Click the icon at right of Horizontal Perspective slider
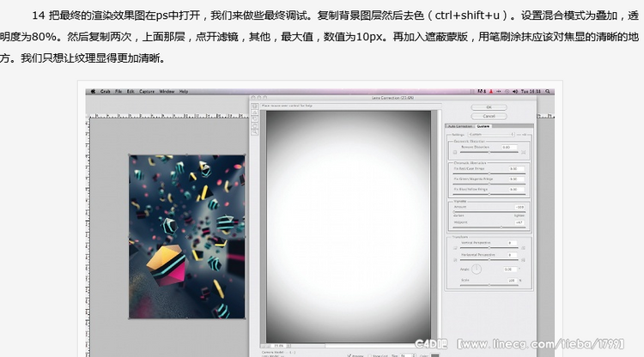 pyautogui.click(x=523, y=260)
